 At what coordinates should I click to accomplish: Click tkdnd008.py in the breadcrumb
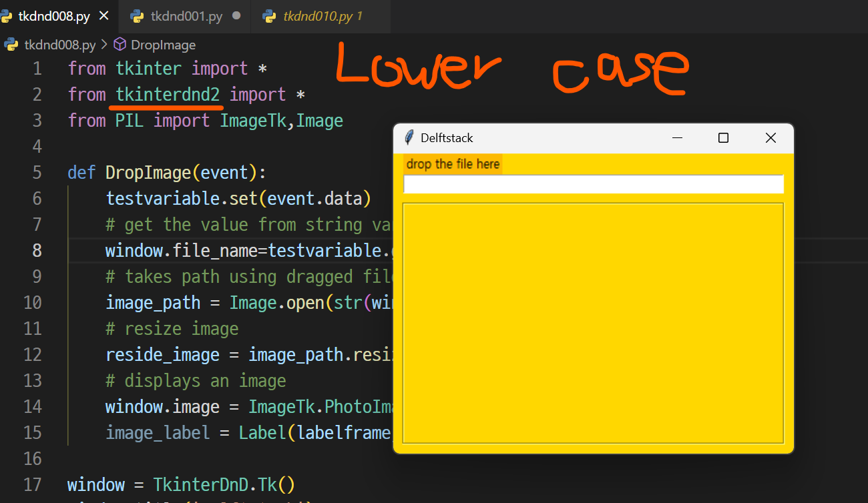pos(59,45)
